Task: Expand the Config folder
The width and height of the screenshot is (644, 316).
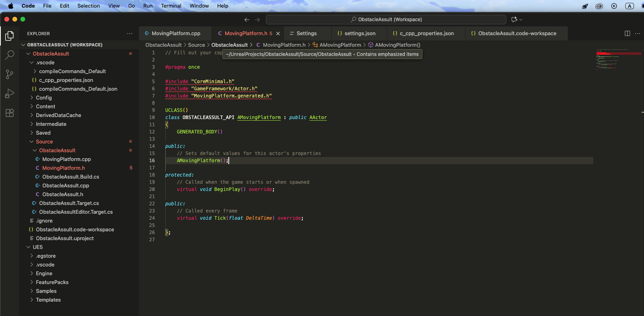Action: pos(44,98)
